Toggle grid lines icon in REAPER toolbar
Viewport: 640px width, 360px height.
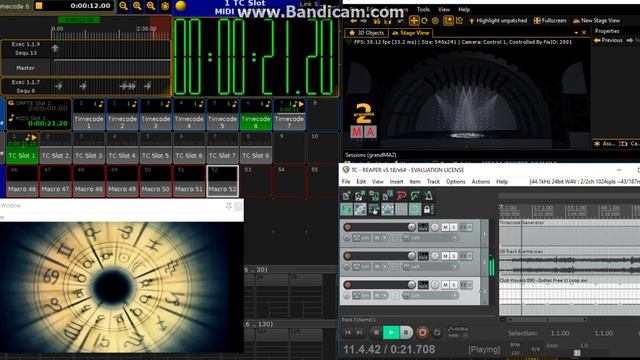click(x=401, y=209)
